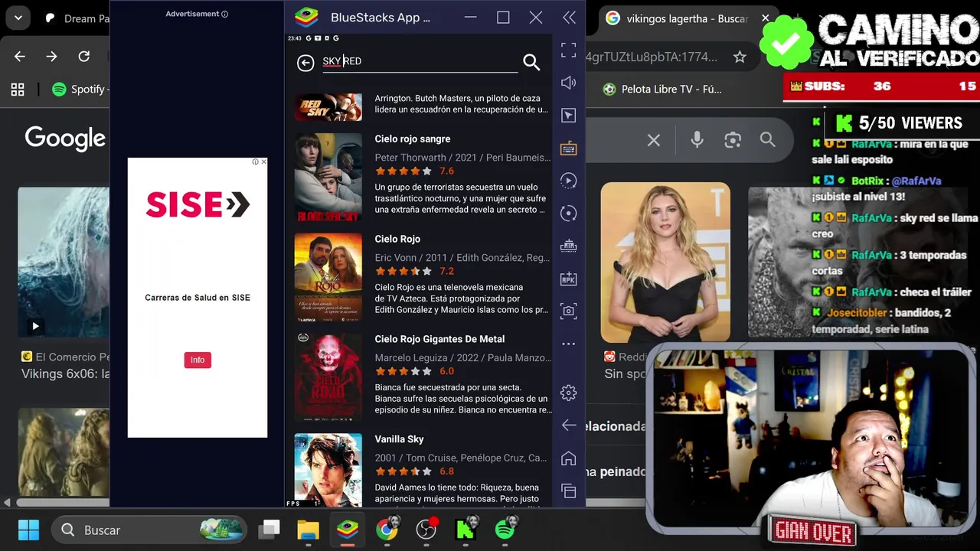Open Chrome tab list dropdown arrow
980x551 pixels.
[18, 18]
